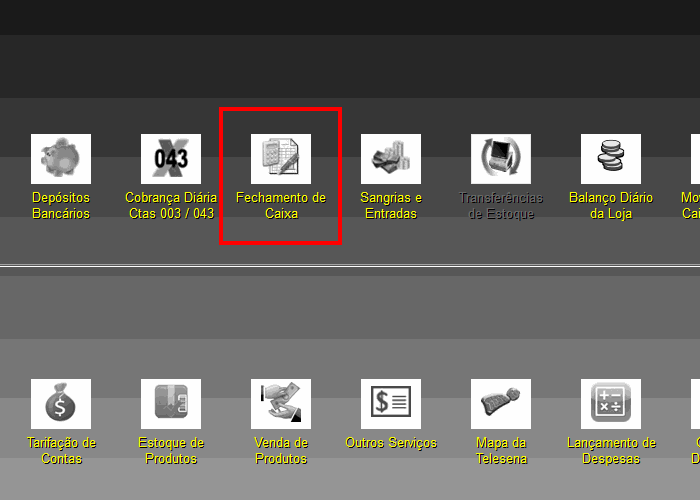
Task: Launch the Tarifação de Contas money bag icon
Action: (61, 404)
